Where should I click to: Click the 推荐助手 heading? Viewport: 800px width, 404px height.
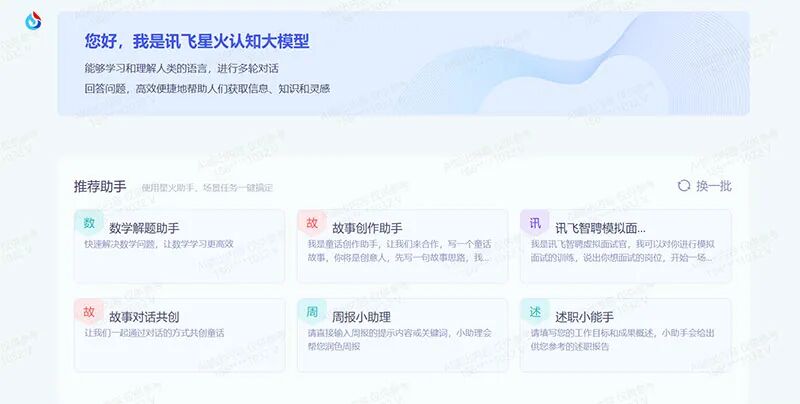(x=100, y=186)
